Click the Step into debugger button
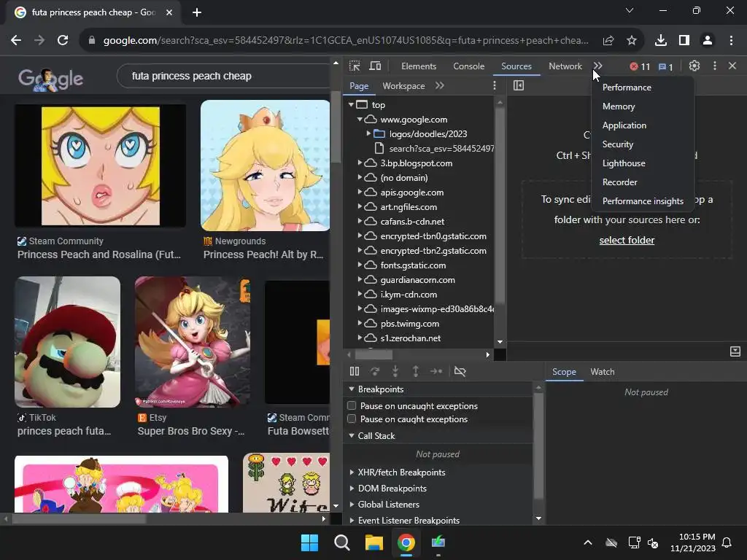The image size is (747, 560). click(395, 371)
